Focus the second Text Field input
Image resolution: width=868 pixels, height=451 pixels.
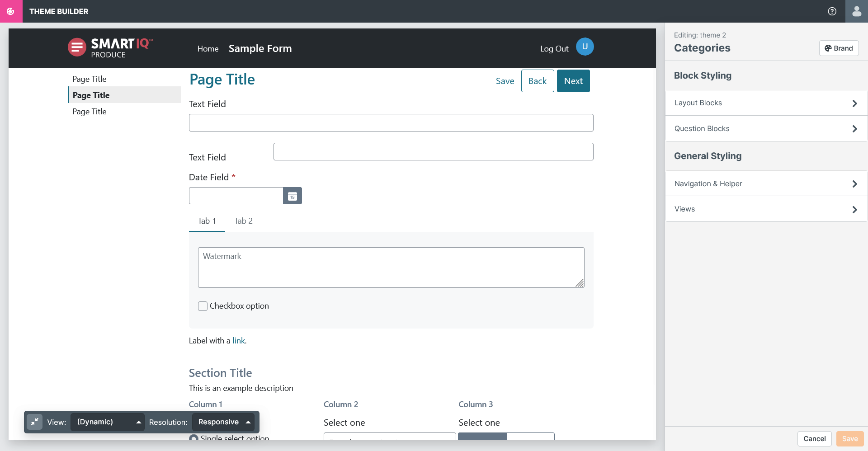pos(434,152)
